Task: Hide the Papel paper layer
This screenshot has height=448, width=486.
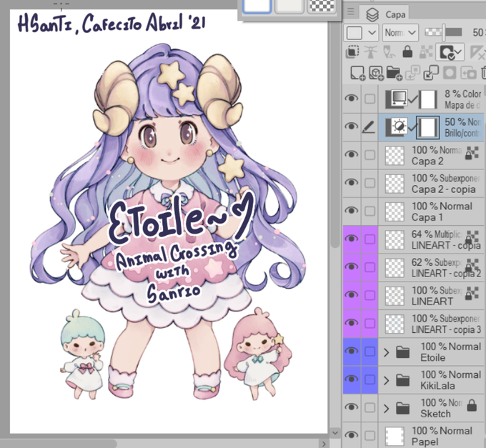Action: coord(351,435)
